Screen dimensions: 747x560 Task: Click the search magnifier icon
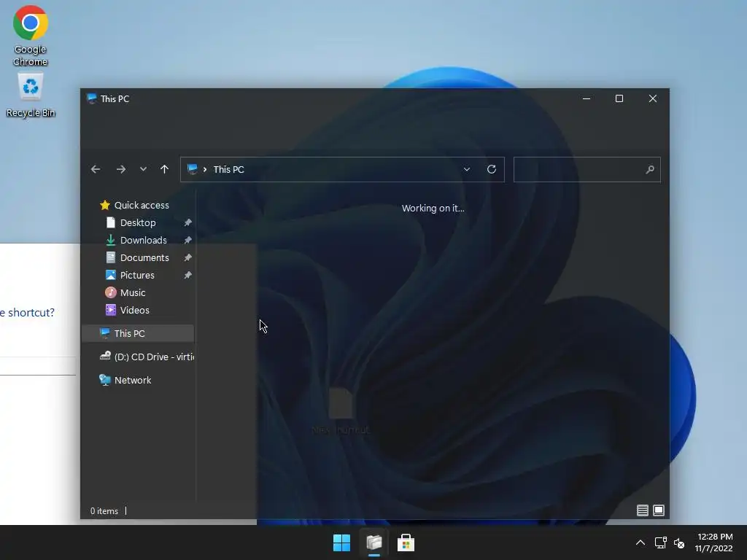(x=650, y=169)
